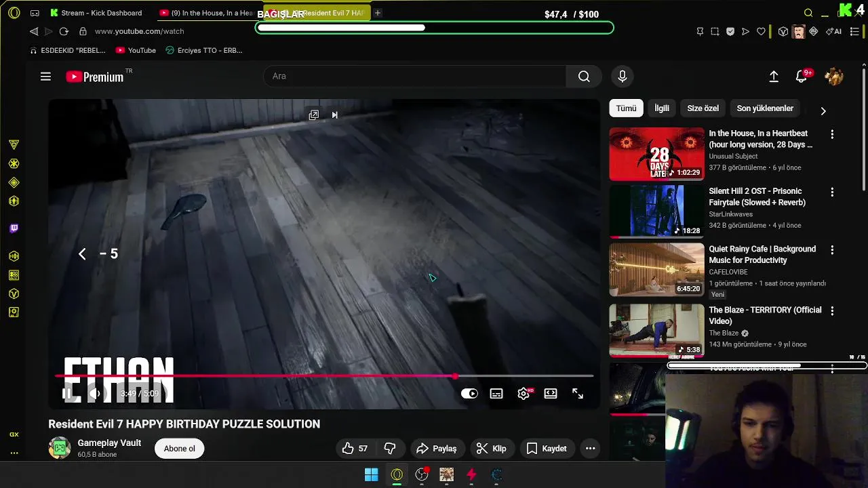Switch to Stream - Kick Dashboard tab

click(x=96, y=13)
